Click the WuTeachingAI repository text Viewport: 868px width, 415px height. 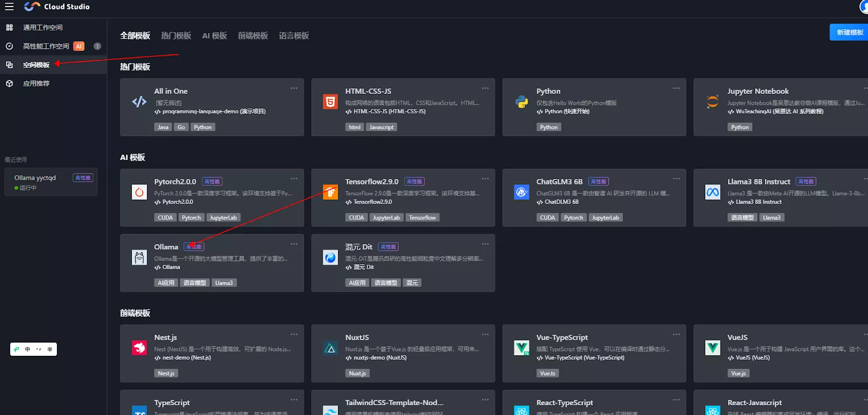click(780, 111)
